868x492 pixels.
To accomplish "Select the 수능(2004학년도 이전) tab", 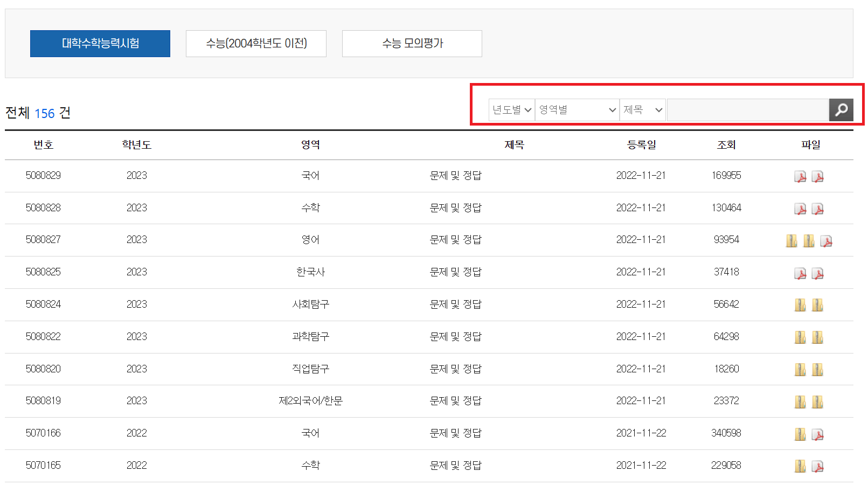I will click(256, 44).
